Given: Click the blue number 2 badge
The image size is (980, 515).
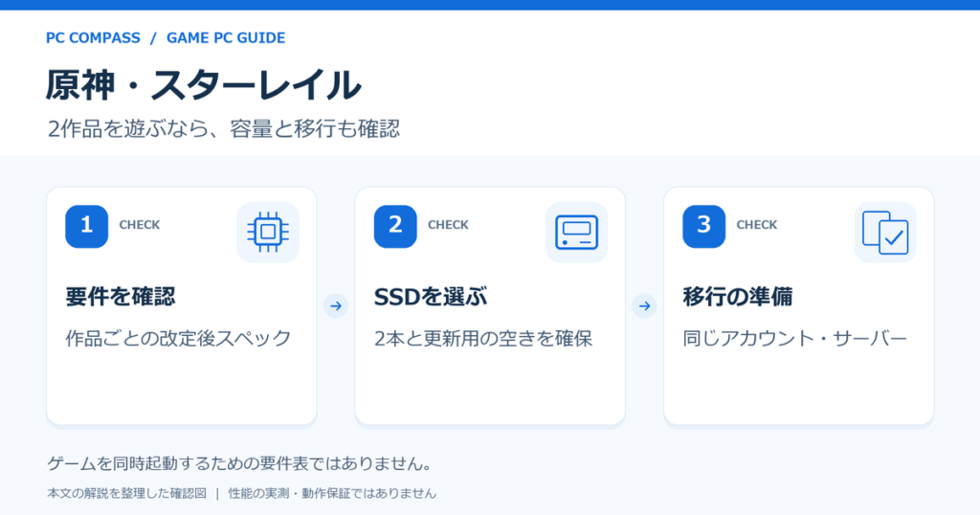Looking at the screenshot, I should pyautogui.click(x=395, y=226).
